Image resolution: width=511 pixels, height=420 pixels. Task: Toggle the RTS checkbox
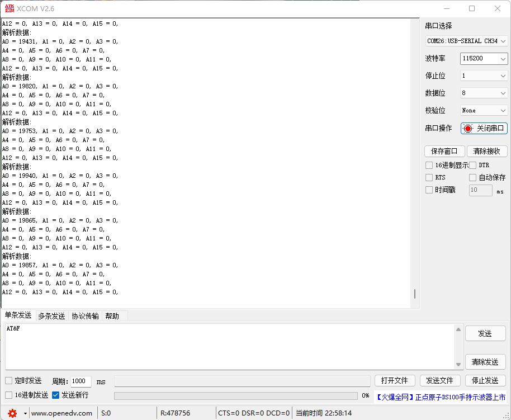pos(429,177)
